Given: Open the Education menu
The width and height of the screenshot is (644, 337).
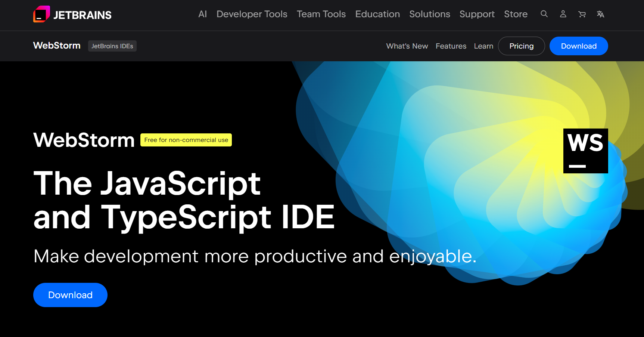Looking at the screenshot, I should click(x=377, y=14).
